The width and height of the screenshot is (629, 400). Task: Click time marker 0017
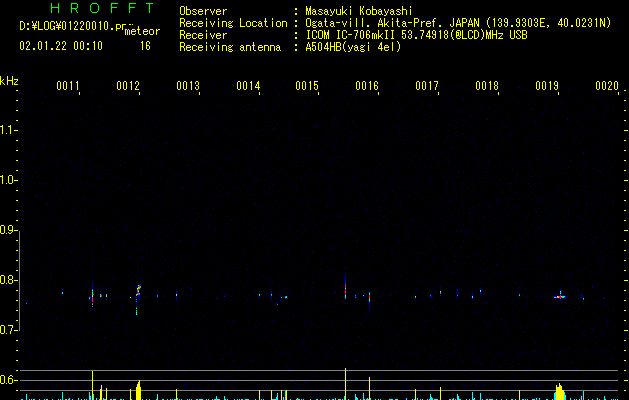tap(427, 86)
